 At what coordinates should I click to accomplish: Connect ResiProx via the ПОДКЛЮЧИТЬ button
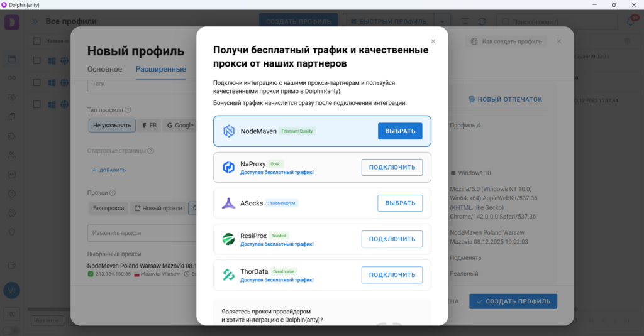tap(392, 239)
